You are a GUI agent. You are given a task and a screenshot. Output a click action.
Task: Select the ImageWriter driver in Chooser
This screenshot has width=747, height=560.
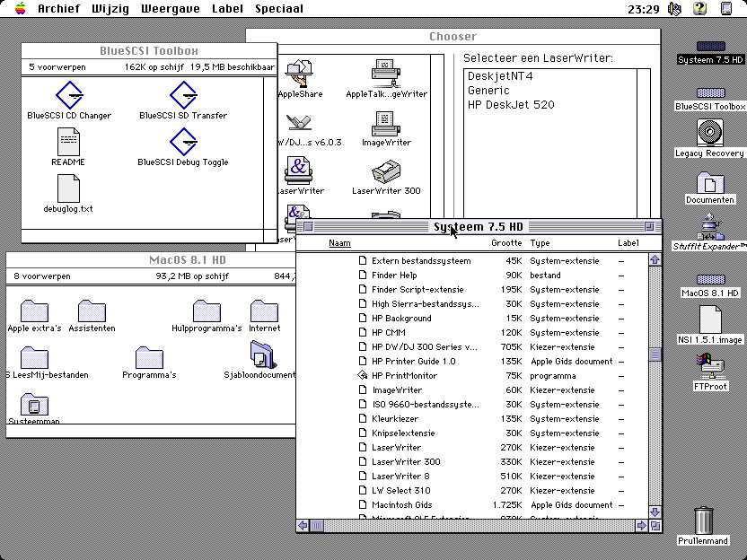[386, 124]
